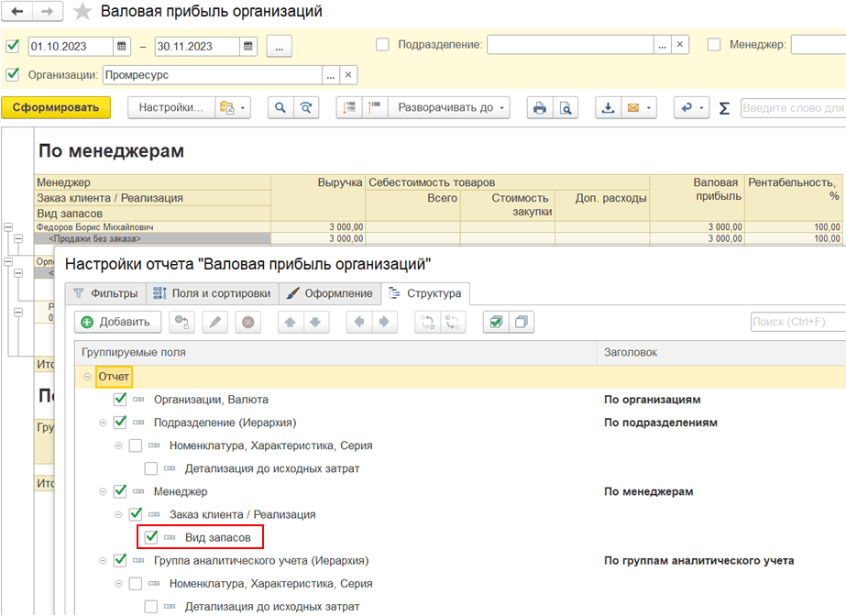Collapse the Подразделение (Иерархия) node
The width and height of the screenshot is (846, 616).
pyautogui.click(x=103, y=423)
